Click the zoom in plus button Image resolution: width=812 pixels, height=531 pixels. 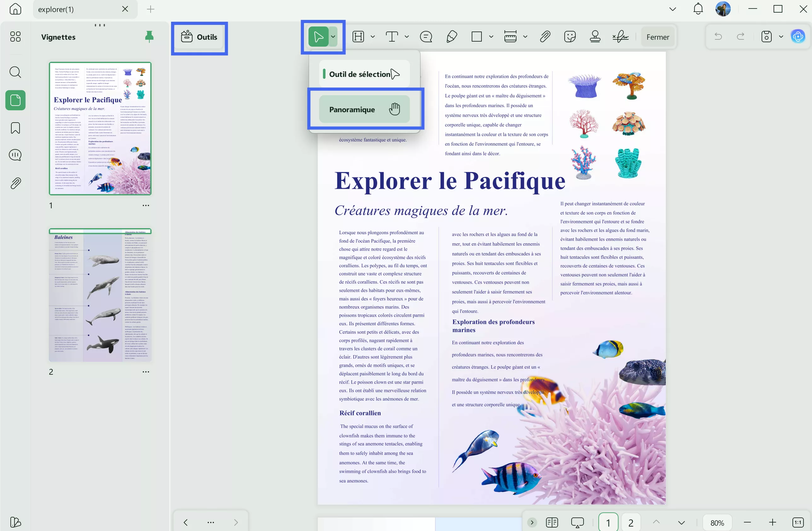click(x=772, y=522)
